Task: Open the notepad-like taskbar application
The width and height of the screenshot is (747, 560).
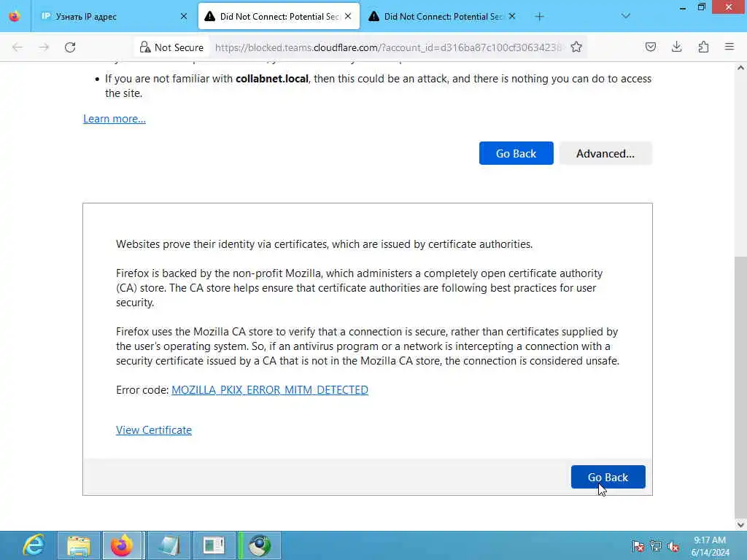Action: click(x=169, y=545)
